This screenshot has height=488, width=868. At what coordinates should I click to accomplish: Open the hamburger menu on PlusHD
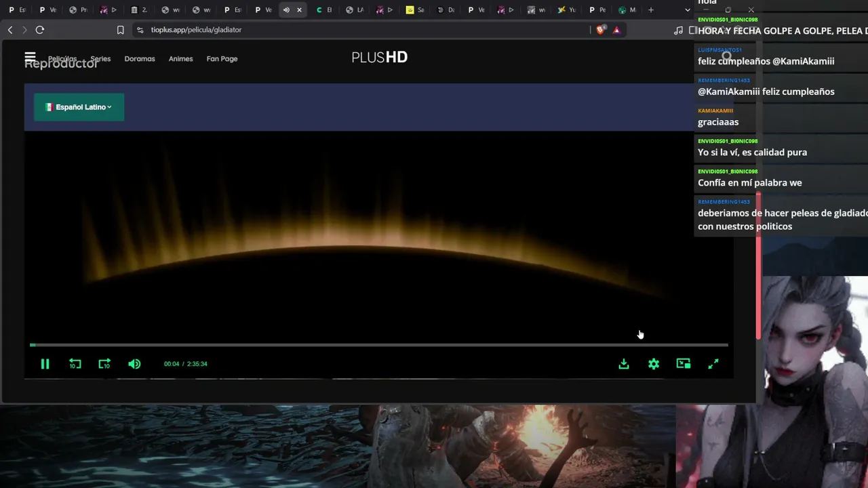30,56
